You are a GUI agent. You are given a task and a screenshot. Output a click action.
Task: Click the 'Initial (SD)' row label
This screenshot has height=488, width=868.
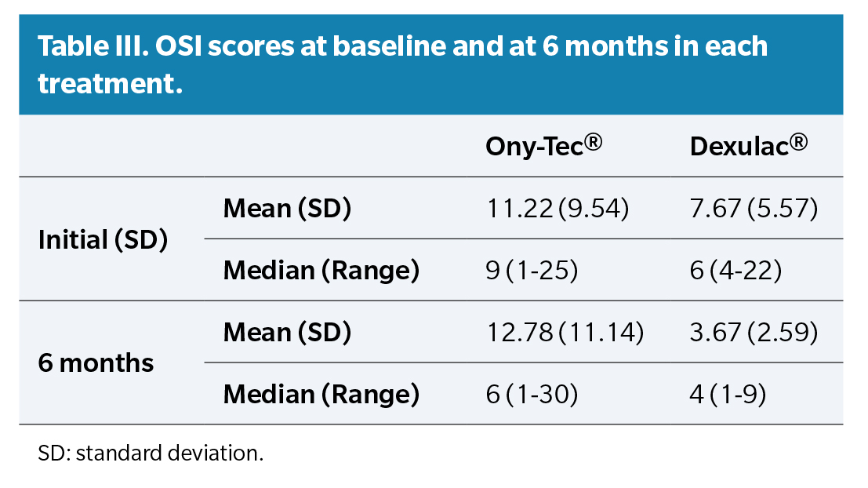103,239
